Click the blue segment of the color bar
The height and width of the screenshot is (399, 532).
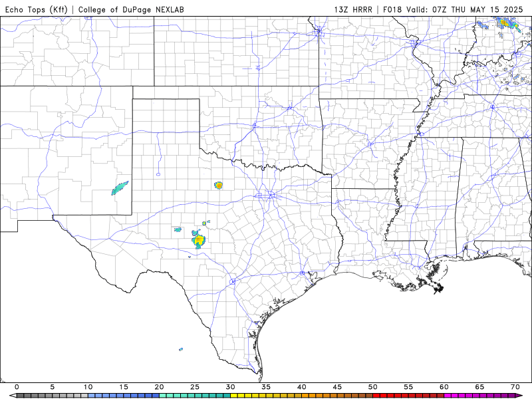coord(124,396)
